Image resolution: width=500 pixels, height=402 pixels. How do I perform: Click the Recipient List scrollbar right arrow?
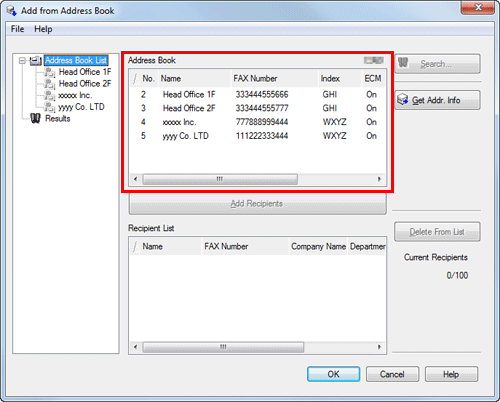[379, 347]
